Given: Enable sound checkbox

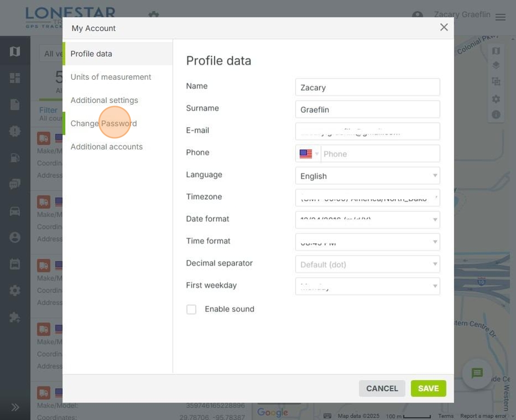Looking at the screenshot, I should click(x=191, y=309).
